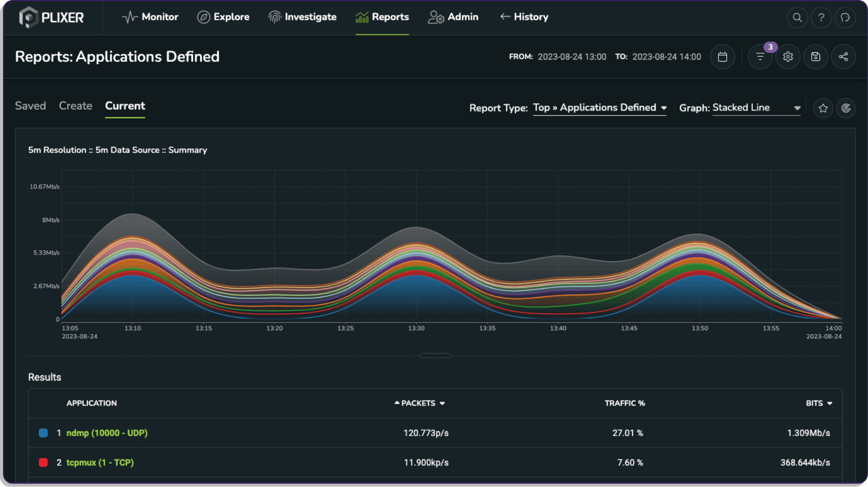This screenshot has width=868, height=487.
Task: Select the Create tab to build a report
Action: [76, 106]
